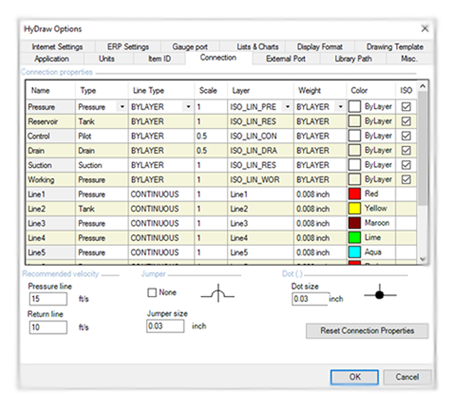This screenshot has width=456, height=420.
Task: Open the Type dropdown for Pressure row
Action: pyautogui.click(x=122, y=107)
